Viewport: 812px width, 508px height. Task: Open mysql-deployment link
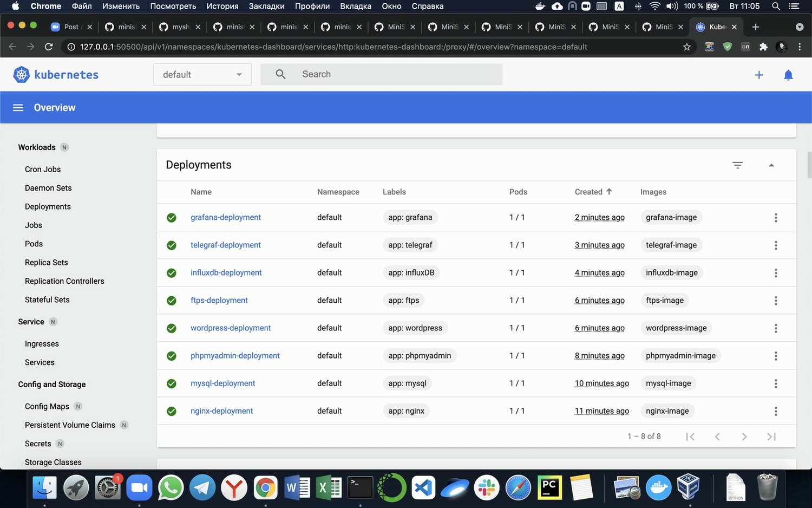[x=222, y=383]
